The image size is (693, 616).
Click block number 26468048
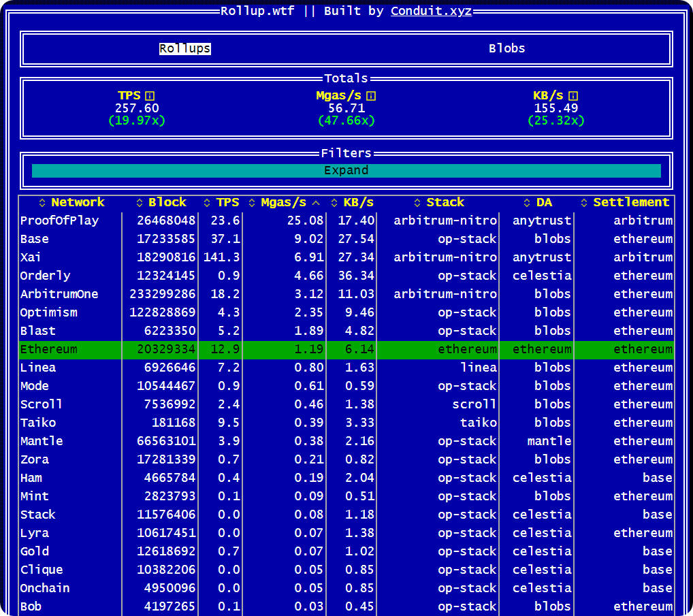pyautogui.click(x=166, y=221)
